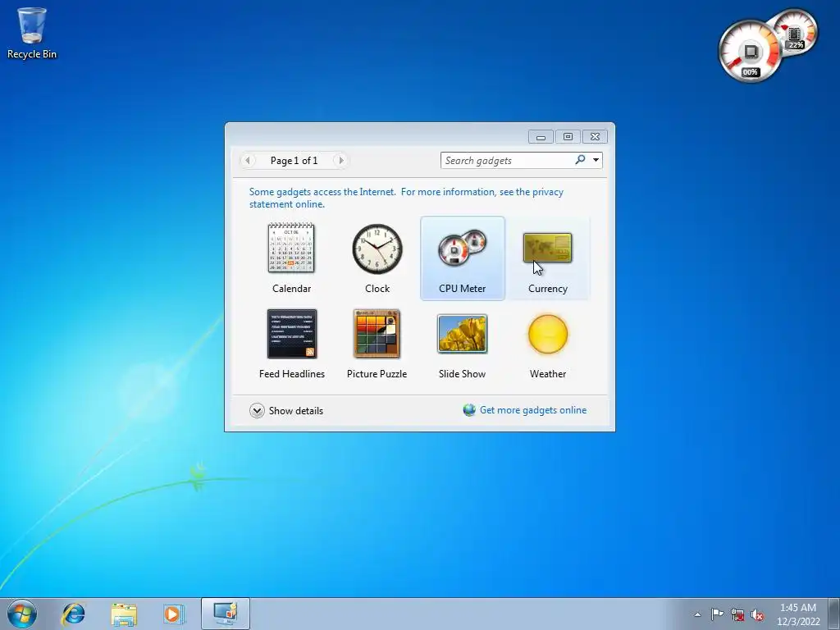Click the network status tray icon
Viewport: 840px width, 630px height.
737,614
